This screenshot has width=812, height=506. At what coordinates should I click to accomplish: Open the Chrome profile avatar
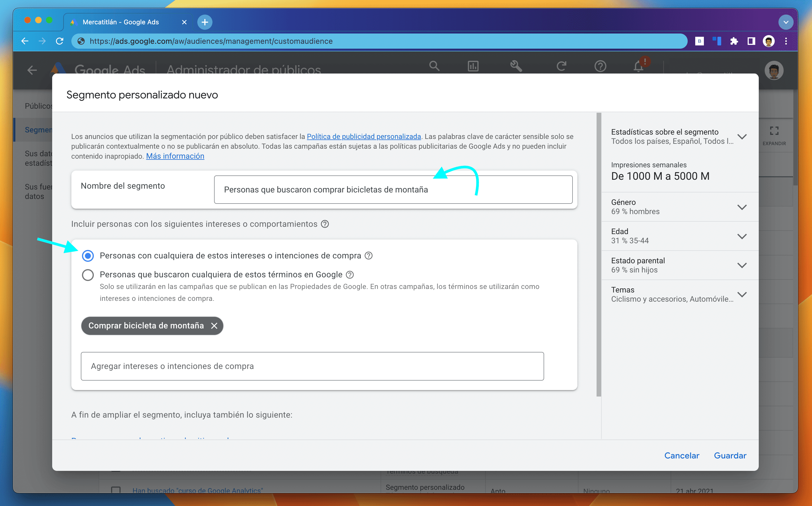point(768,41)
